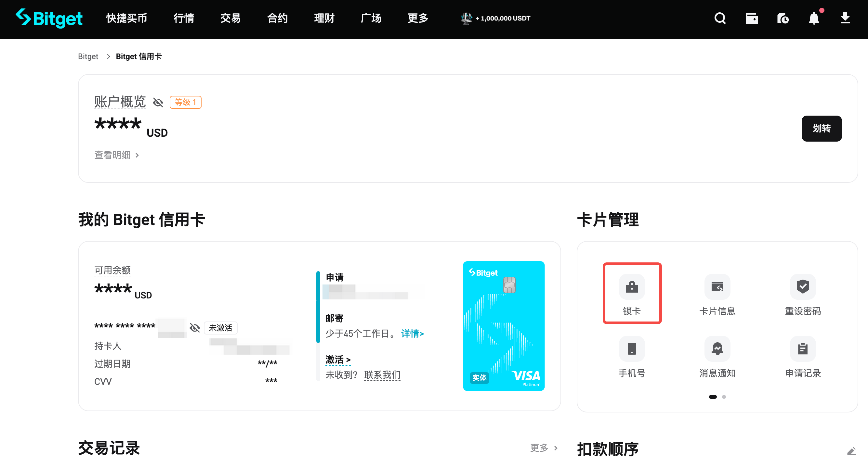
Task: Open the 合约 menu item
Action: (x=277, y=19)
